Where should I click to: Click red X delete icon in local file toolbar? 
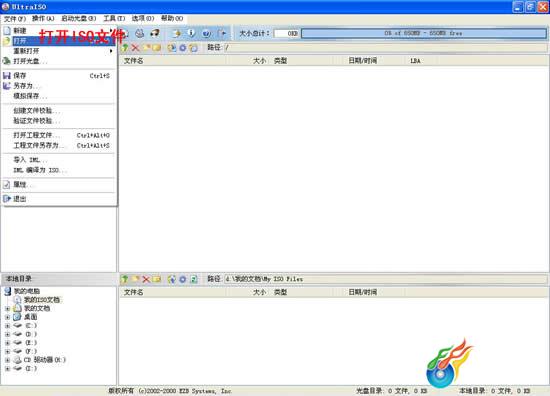tap(146, 279)
